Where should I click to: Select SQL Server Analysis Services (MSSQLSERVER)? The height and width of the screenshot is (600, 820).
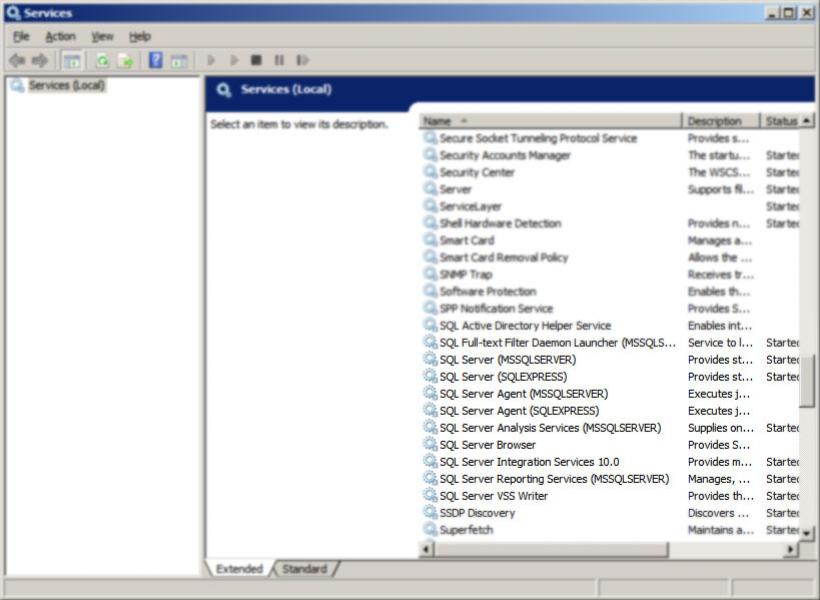pos(550,427)
